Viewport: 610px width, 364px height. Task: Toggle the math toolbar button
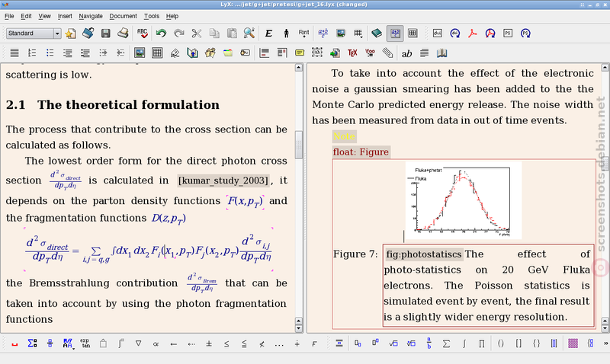[395, 34]
